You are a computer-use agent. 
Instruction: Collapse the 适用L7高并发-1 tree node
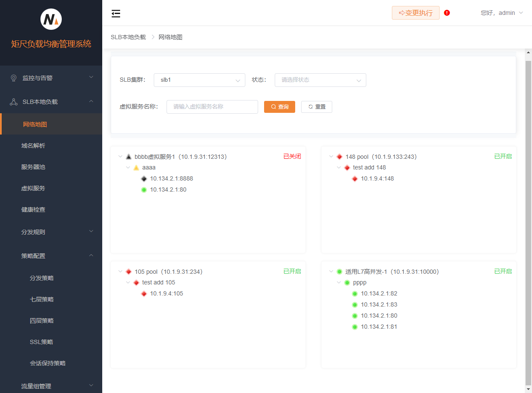click(x=331, y=272)
